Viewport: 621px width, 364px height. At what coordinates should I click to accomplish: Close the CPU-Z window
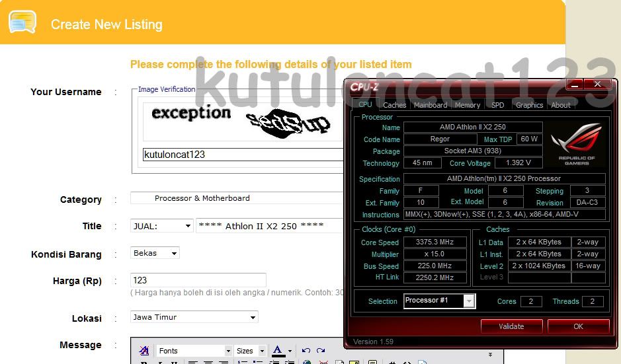pyautogui.click(x=598, y=85)
